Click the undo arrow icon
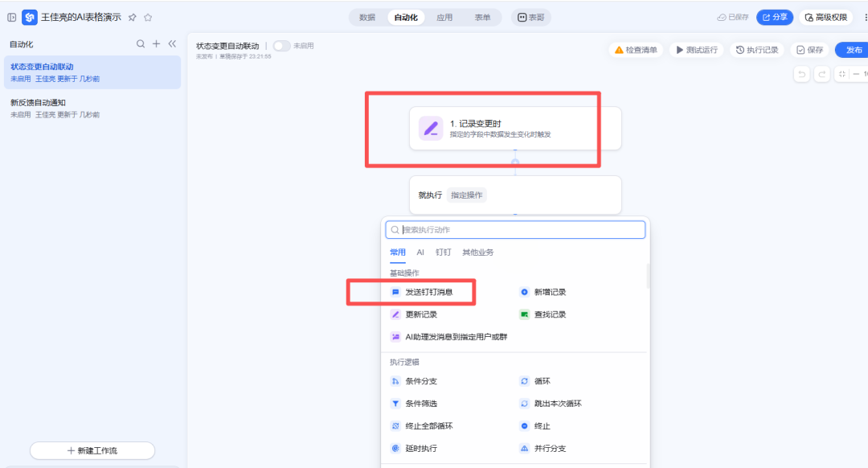Image resolution: width=868 pixels, height=468 pixels. [x=801, y=74]
